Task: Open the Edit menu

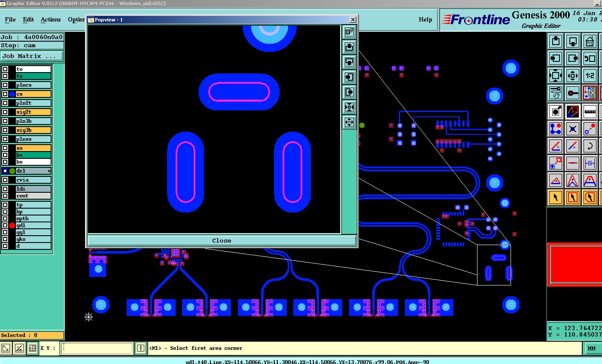Action: tap(28, 19)
